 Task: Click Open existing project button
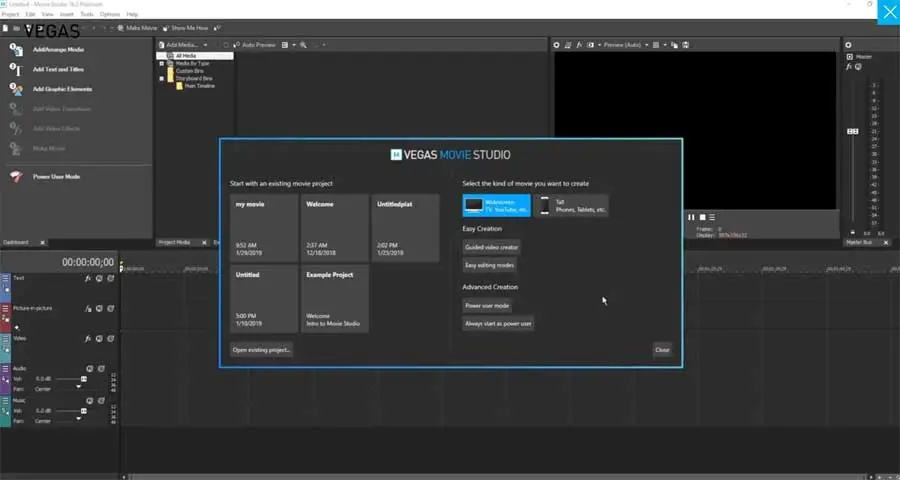coord(262,350)
